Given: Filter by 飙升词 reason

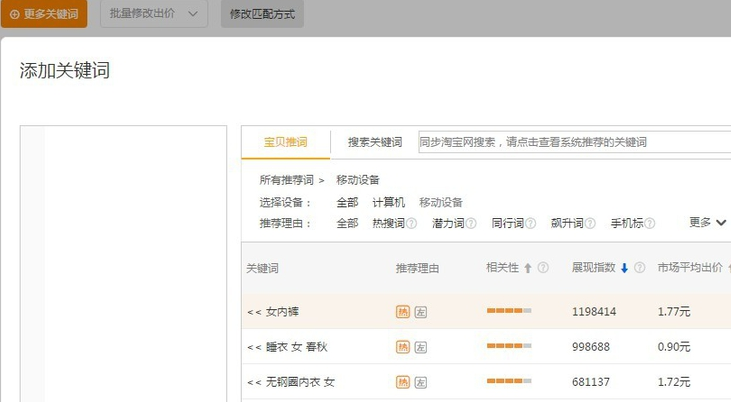Looking at the screenshot, I should (567, 223).
